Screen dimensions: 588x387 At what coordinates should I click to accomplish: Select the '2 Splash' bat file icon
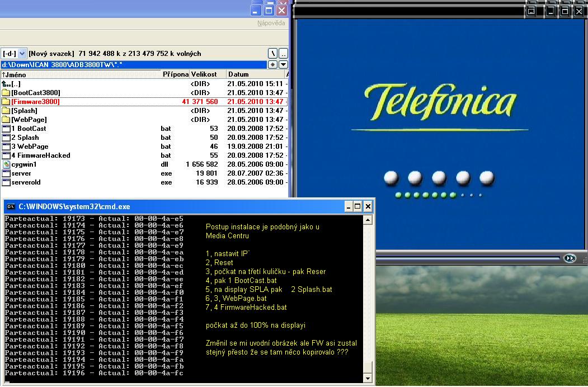point(6,138)
